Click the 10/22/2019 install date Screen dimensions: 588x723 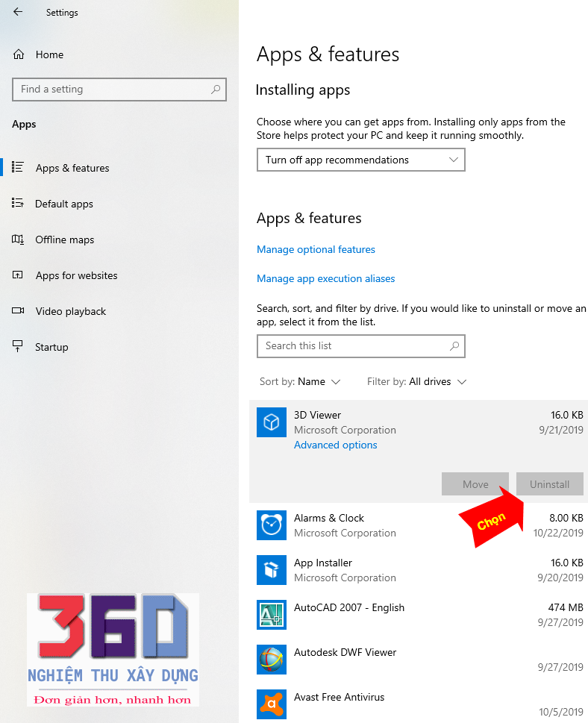point(558,533)
